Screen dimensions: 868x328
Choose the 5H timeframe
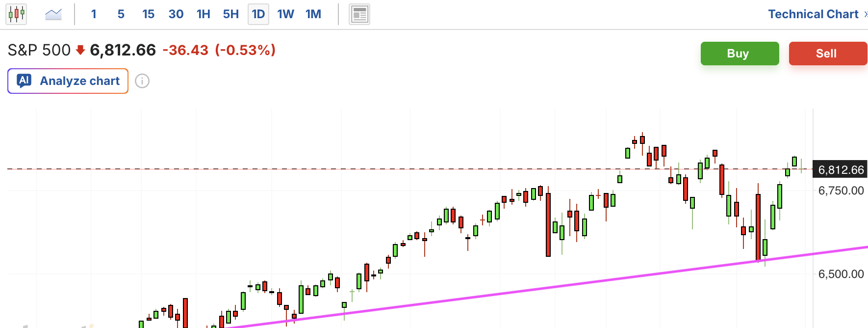pyautogui.click(x=230, y=14)
